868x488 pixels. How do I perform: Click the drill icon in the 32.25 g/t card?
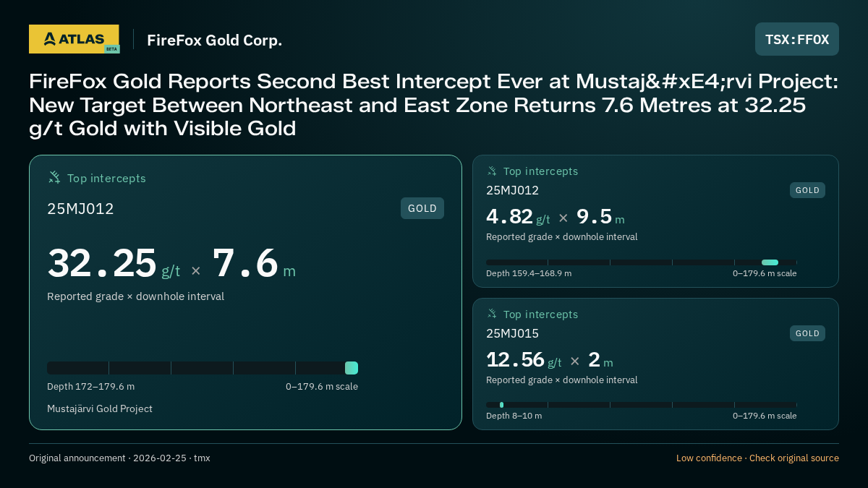54,177
